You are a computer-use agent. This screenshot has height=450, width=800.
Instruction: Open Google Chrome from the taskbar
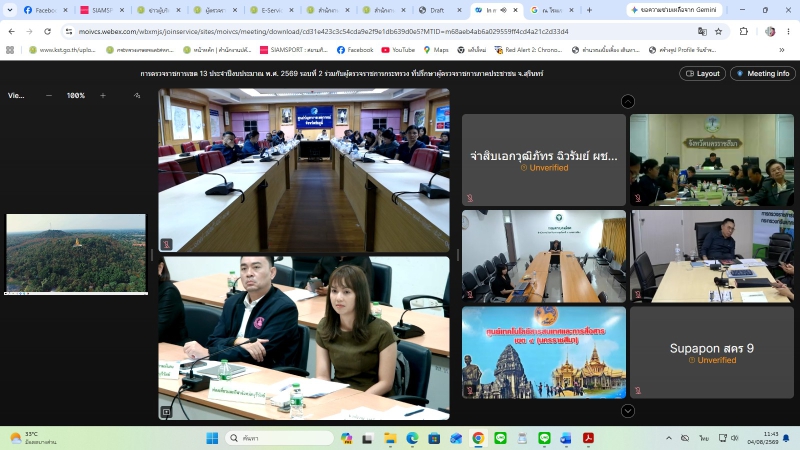478,438
